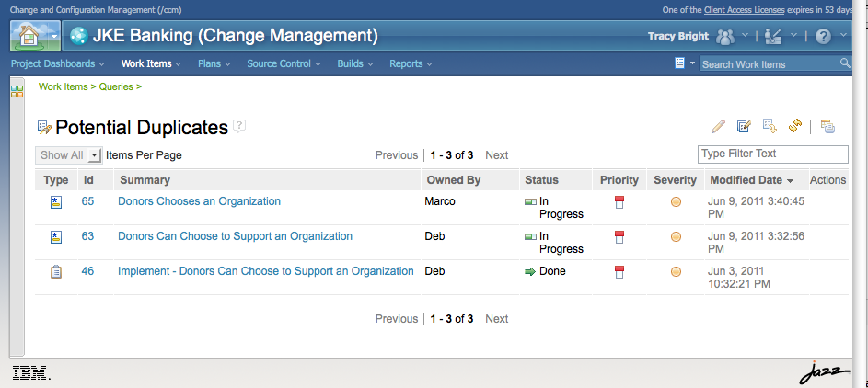Open the dropdown arrow next to home icon
The image size is (868, 388).
pyautogui.click(x=53, y=37)
